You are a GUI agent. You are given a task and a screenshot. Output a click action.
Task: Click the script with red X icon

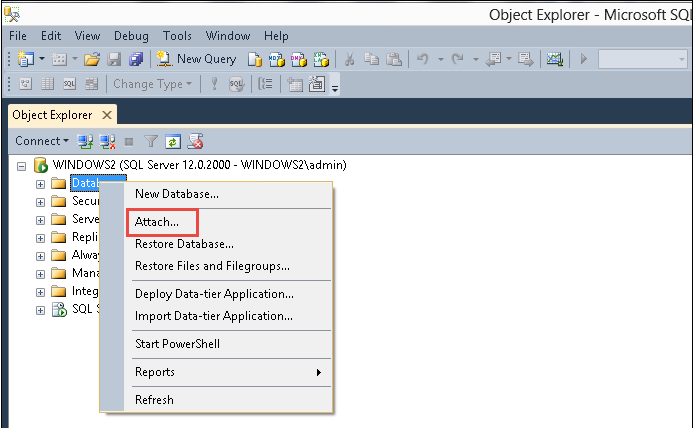click(x=196, y=141)
